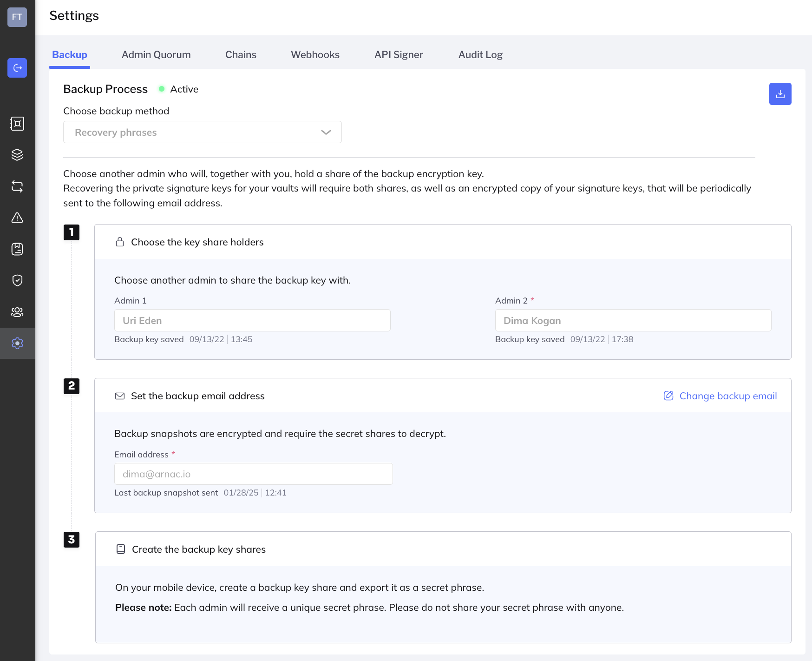Click the Last backup snapshot sent 01/28/25 text
Image resolution: width=812 pixels, height=661 pixels.
click(186, 493)
